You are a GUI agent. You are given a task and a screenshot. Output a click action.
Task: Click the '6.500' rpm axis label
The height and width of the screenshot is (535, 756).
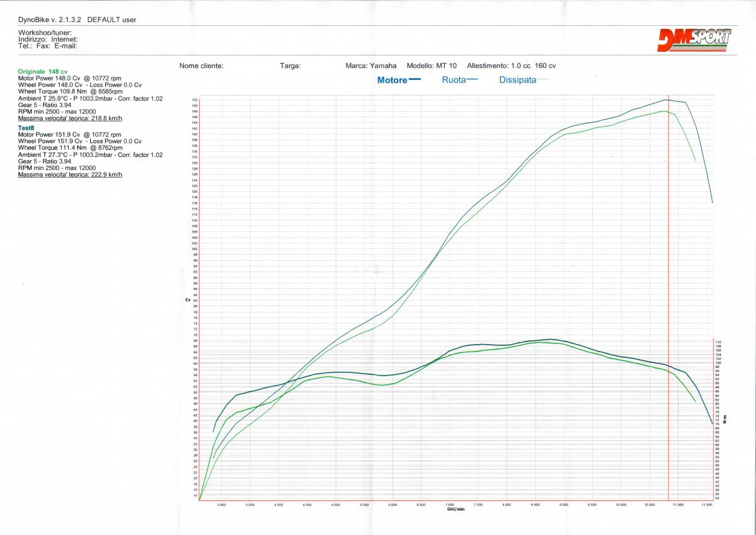pos(421,505)
